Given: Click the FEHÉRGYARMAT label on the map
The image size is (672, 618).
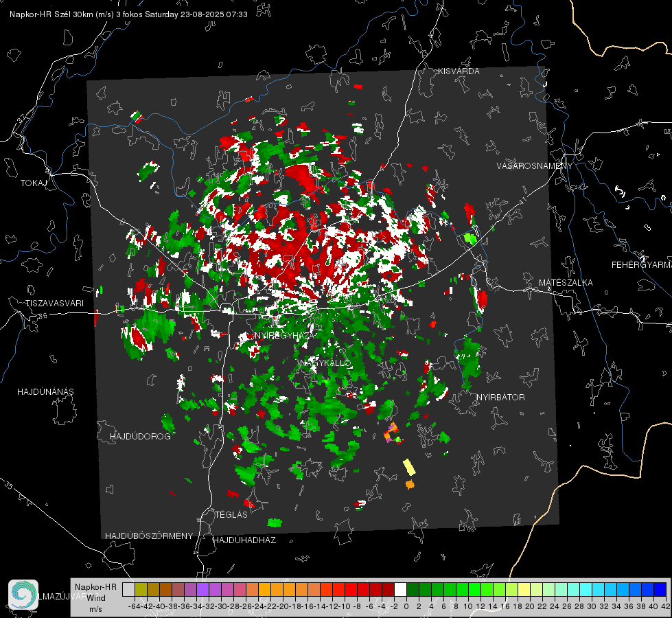Looking at the screenshot, I should [641, 265].
